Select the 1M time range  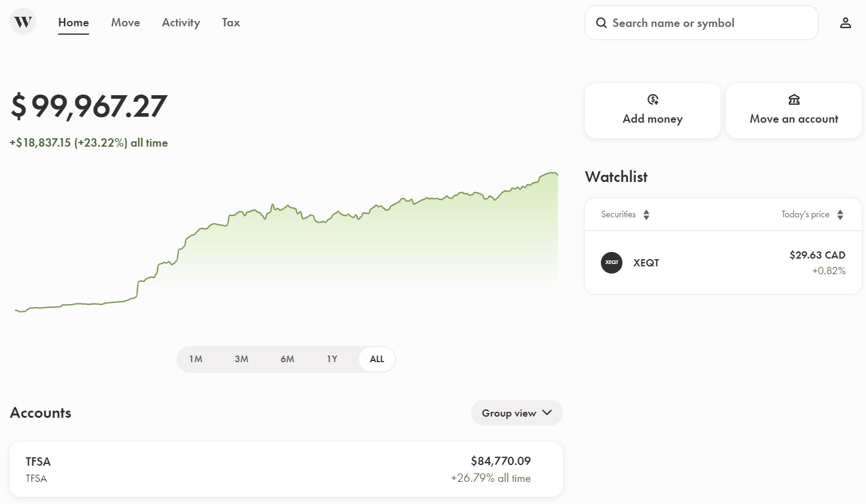tap(196, 359)
